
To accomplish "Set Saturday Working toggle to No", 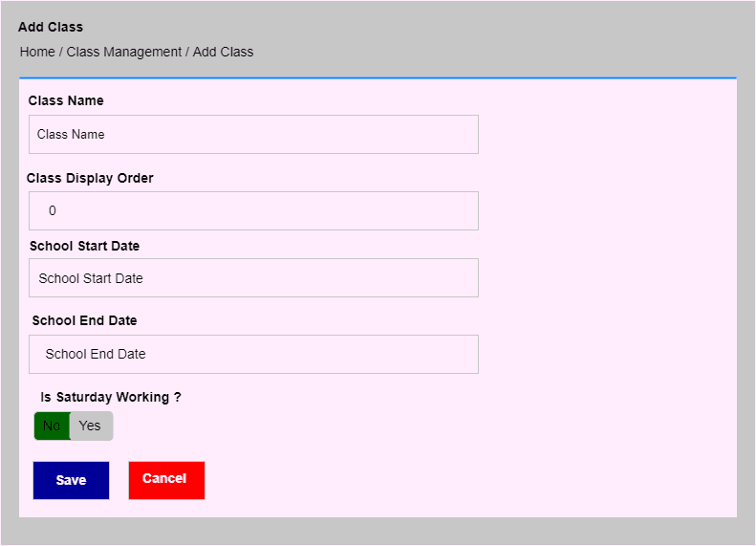I will [52, 426].
